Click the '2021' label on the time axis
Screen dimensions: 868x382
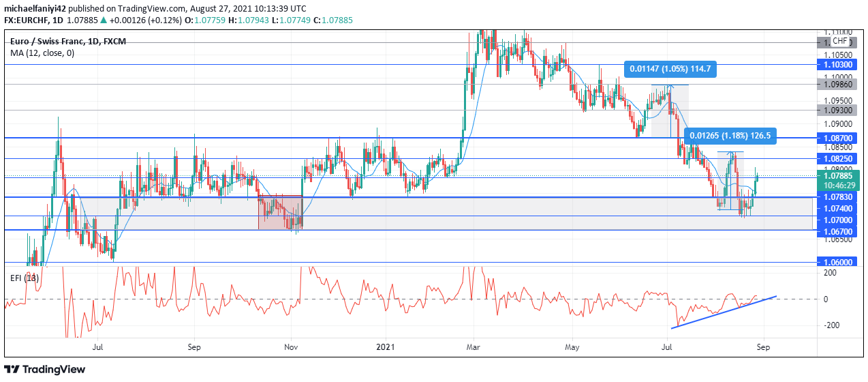[x=386, y=347]
